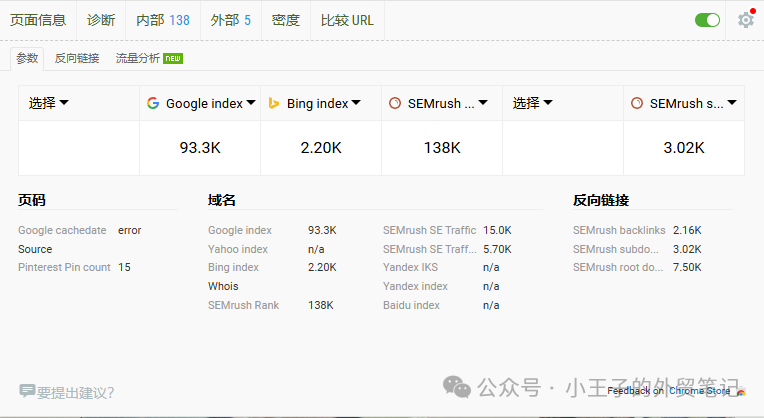Click the Google logo icon in column header
The width and height of the screenshot is (764, 418).
[x=153, y=103]
